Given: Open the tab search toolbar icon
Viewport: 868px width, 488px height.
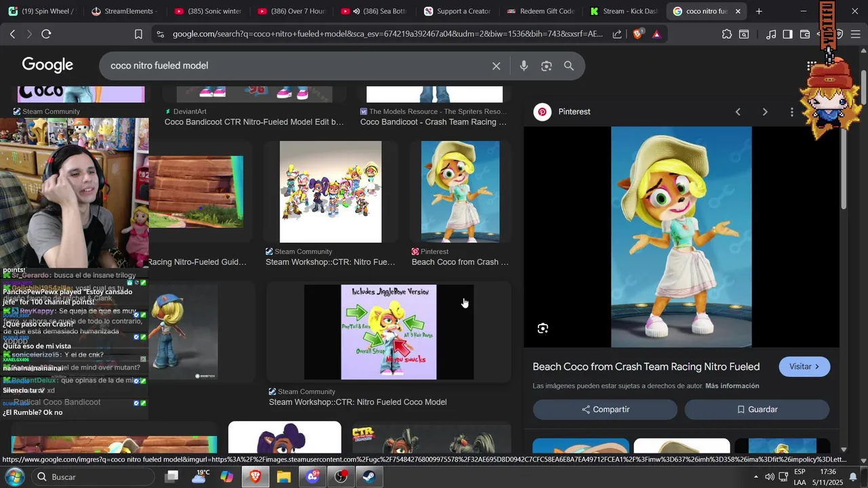Looking at the screenshot, I should coord(745,34).
